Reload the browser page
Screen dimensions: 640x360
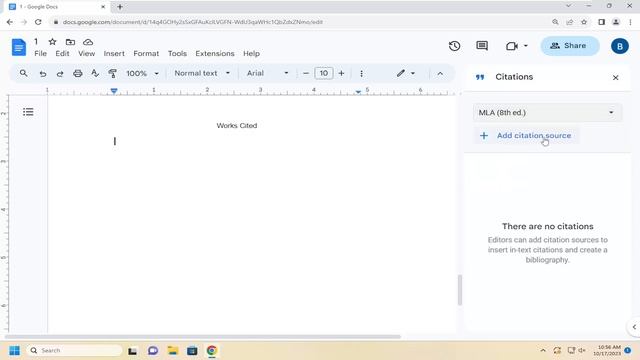click(x=38, y=22)
